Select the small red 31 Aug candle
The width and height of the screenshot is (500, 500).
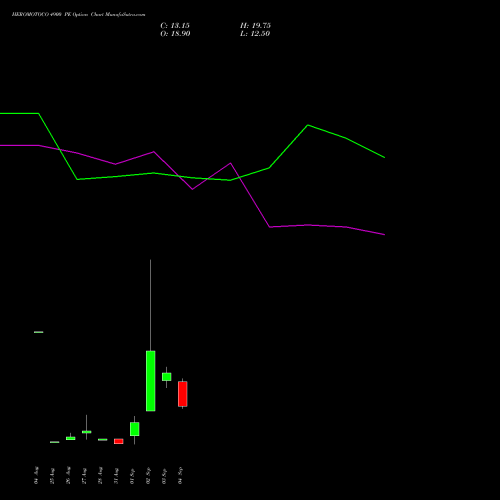[119, 441]
